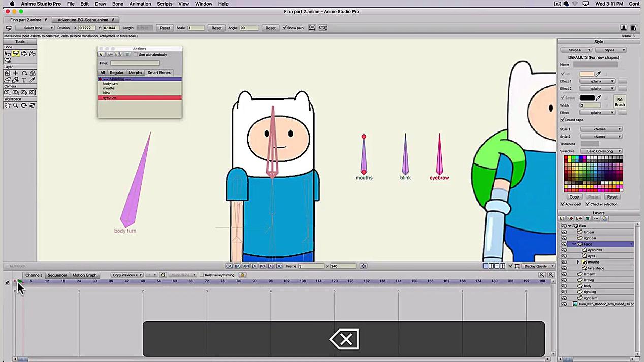Viewport: 644px width, 362px height.
Task: Click the Copy Previous Keyframe button
Action: [x=127, y=275]
